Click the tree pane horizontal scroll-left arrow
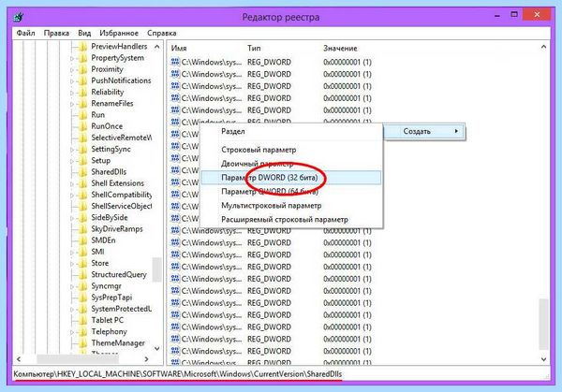 (x=19, y=358)
